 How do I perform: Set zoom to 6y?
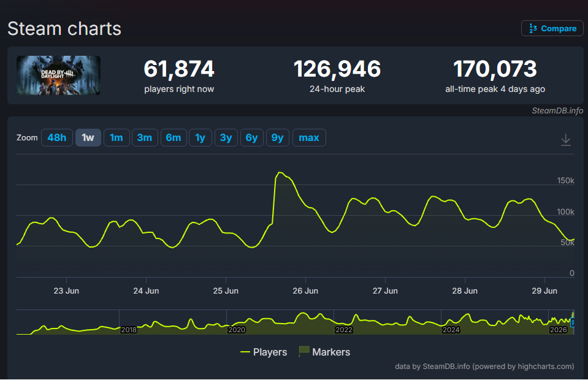(251, 137)
